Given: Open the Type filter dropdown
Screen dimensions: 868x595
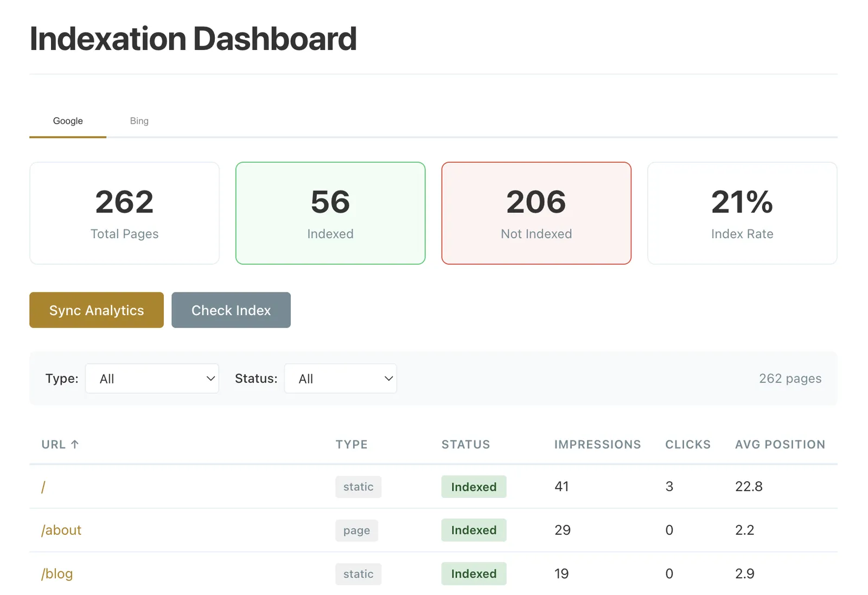Looking at the screenshot, I should point(152,379).
